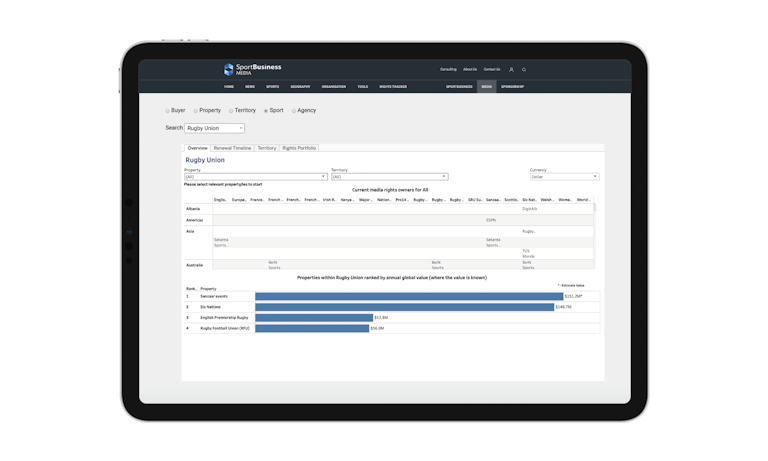
Task: Open GEOGRAPHY in the navigation bar
Action: pyautogui.click(x=300, y=87)
